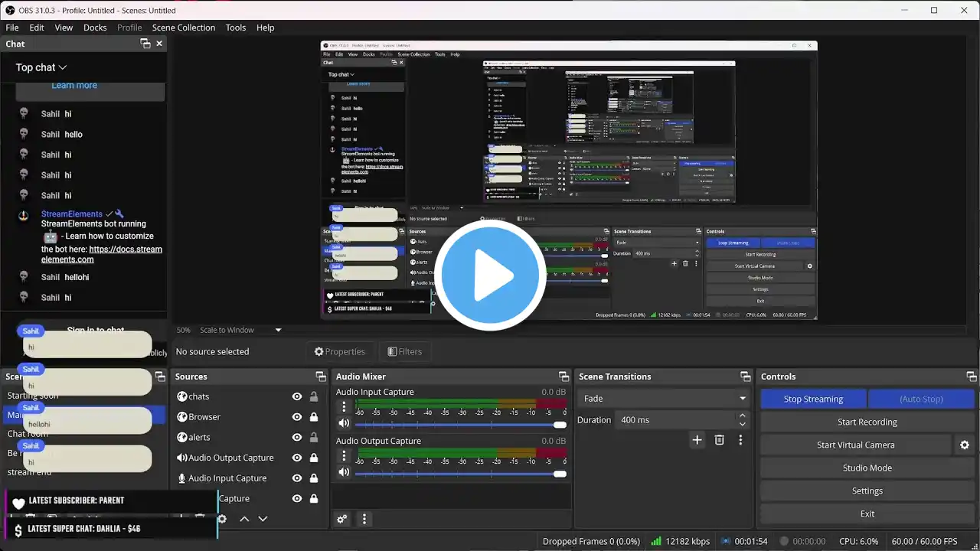Unlock the Audio Output Capture source

(x=314, y=458)
